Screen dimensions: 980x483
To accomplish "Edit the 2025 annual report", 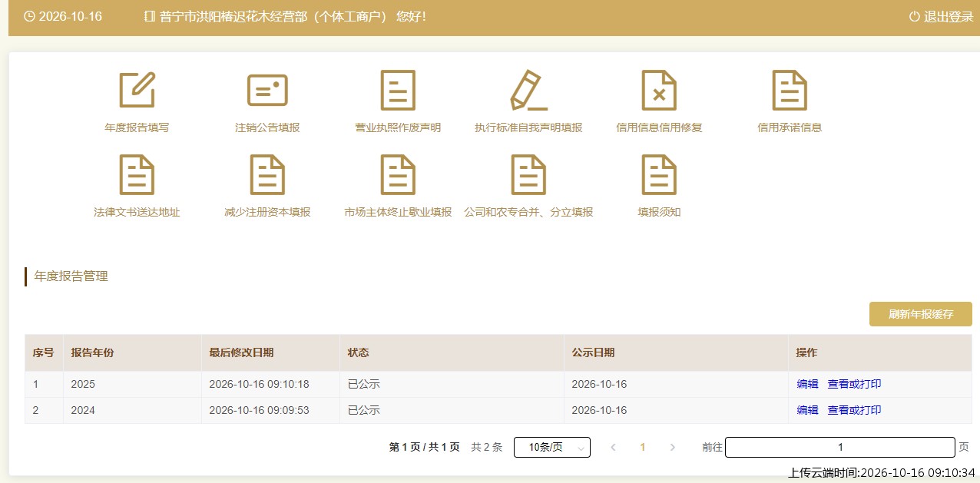I will click(807, 384).
